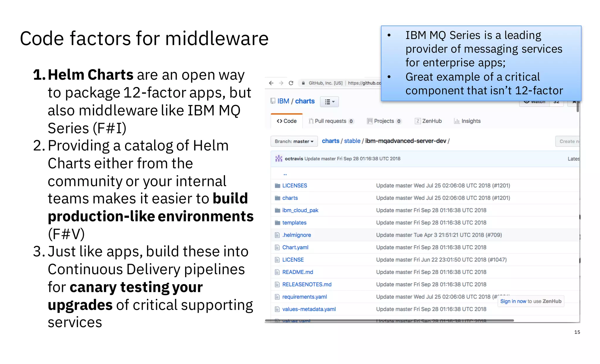The image size is (600, 364).
Task: Click the Insights graph icon
Action: tap(457, 121)
